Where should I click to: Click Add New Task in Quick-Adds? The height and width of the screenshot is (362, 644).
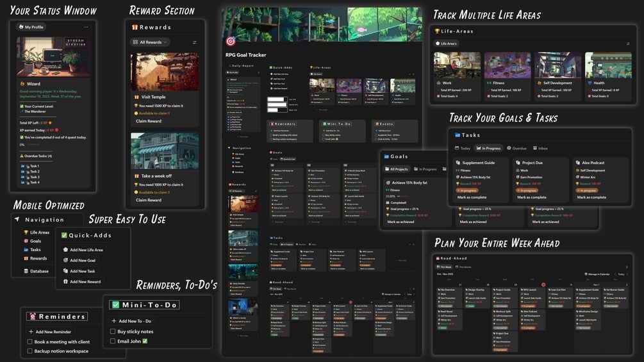(79, 271)
